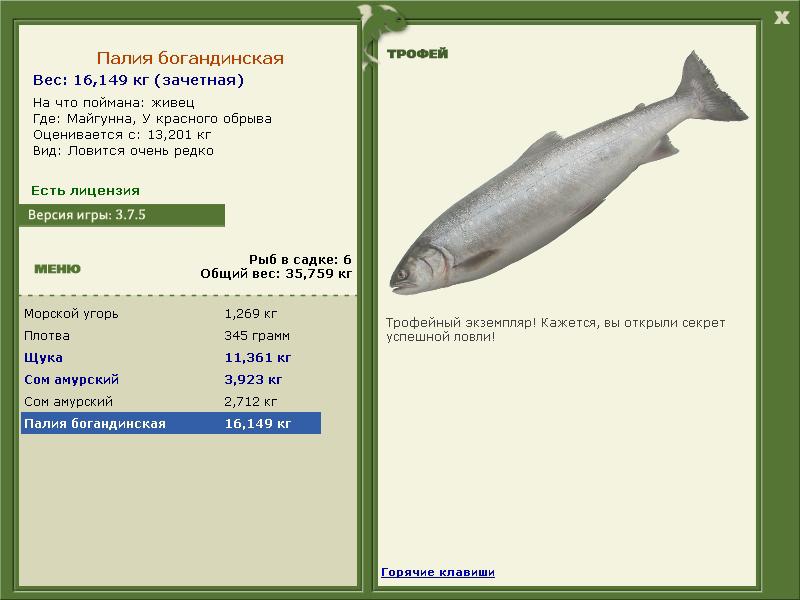Screen dimensions: 800x600
Task: Close the fish trophy window
Action: coord(781,18)
